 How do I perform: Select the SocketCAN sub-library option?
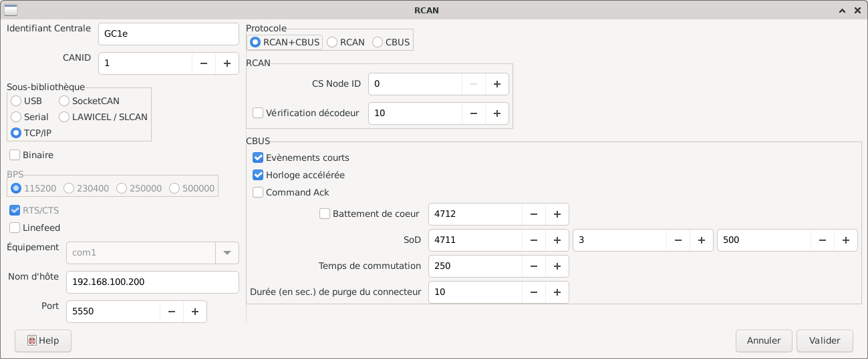[x=64, y=101]
